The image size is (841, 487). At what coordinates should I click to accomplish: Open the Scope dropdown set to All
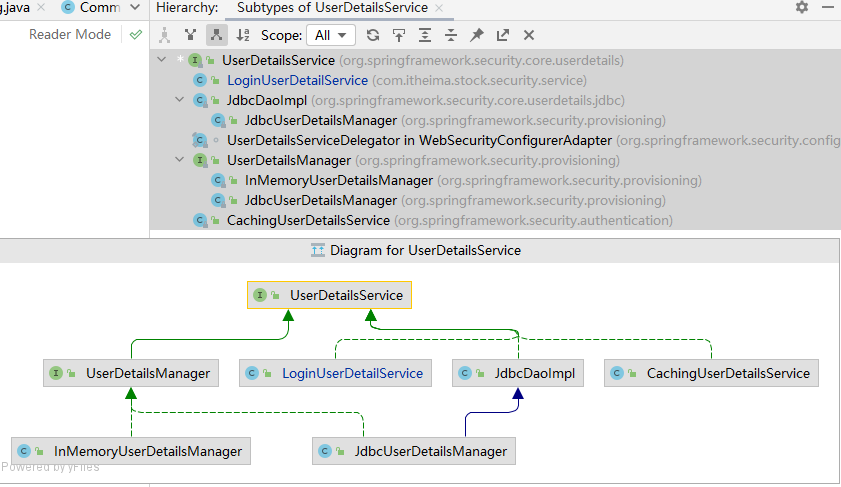pyautogui.click(x=330, y=35)
